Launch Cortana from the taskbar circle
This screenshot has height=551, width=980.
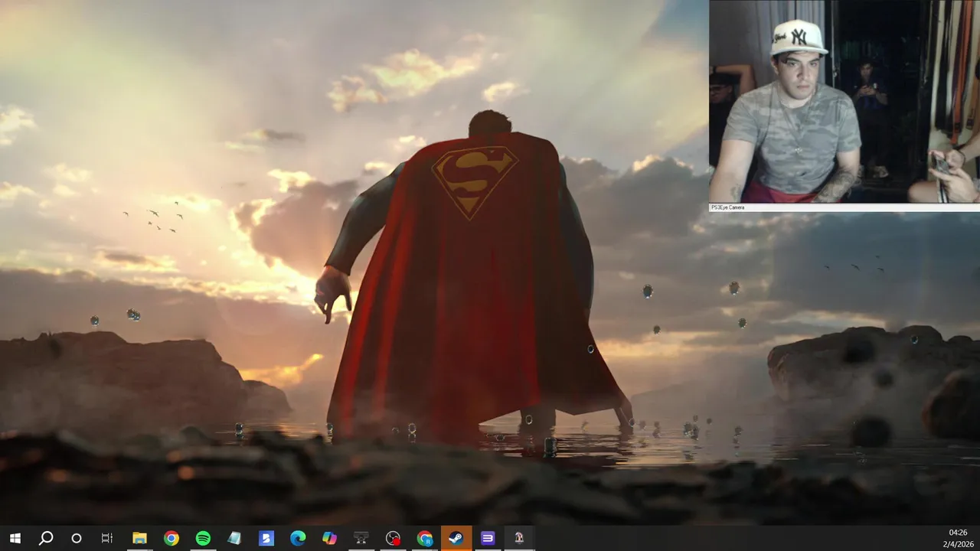[x=77, y=538]
